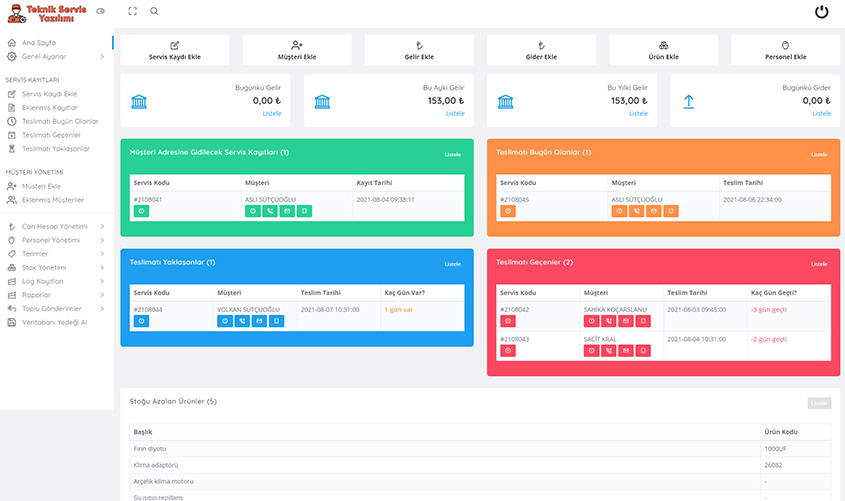This screenshot has width=845, height=501.
Task: Open Teslimatı Bugün Olanlar in sidebar
Action: coord(60,121)
